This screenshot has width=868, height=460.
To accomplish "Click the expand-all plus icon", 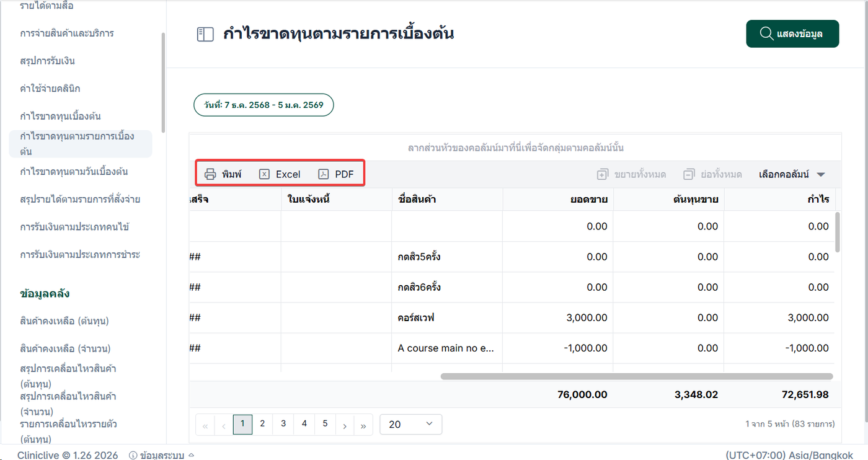I will (x=603, y=175).
